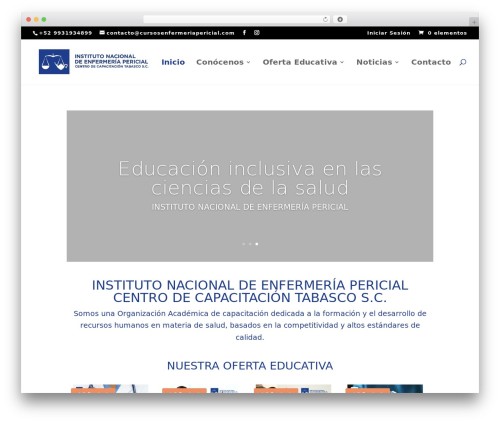Click the browser reload icon

click(325, 20)
